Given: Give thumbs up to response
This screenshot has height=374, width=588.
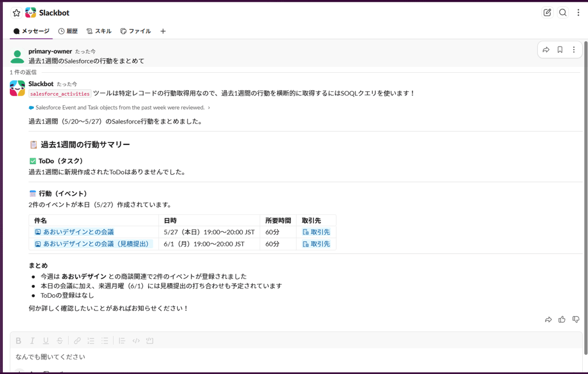Looking at the screenshot, I should (x=562, y=319).
